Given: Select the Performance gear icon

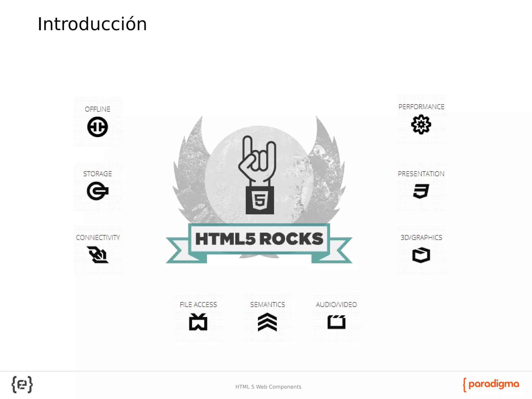Looking at the screenshot, I should tap(421, 124).
